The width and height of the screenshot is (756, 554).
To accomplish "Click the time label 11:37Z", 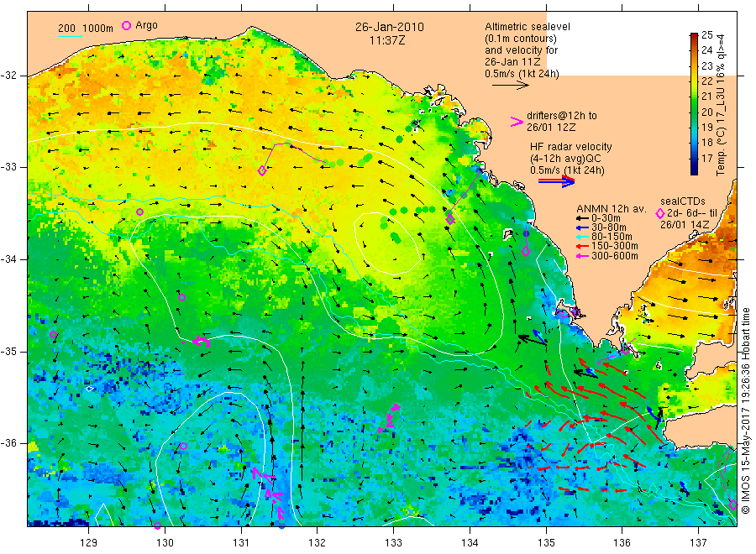I will [x=387, y=40].
